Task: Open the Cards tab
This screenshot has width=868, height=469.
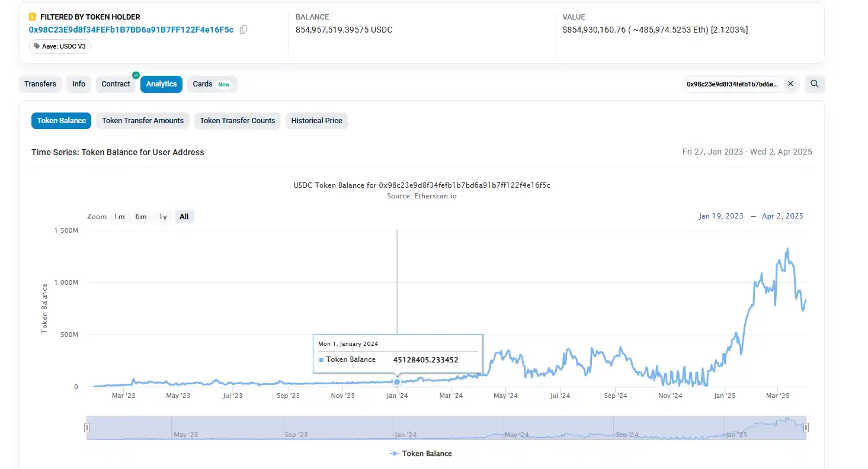Action: click(212, 84)
